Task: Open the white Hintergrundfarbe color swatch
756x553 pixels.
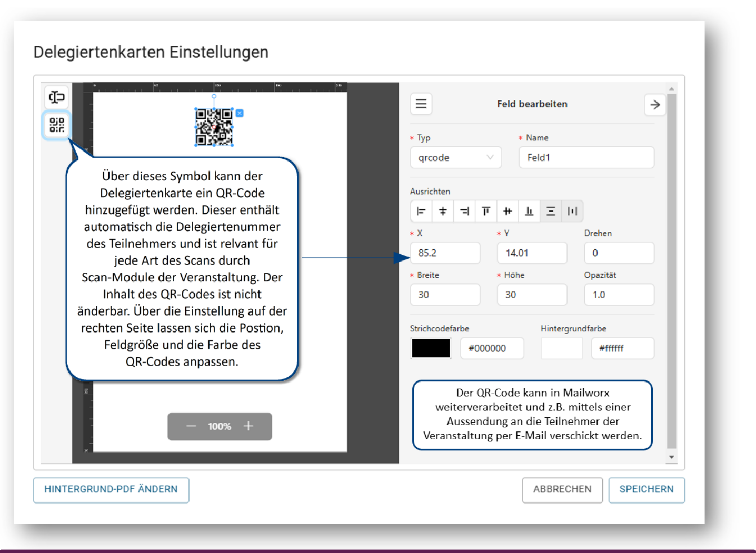Action: click(x=562, y=348)
